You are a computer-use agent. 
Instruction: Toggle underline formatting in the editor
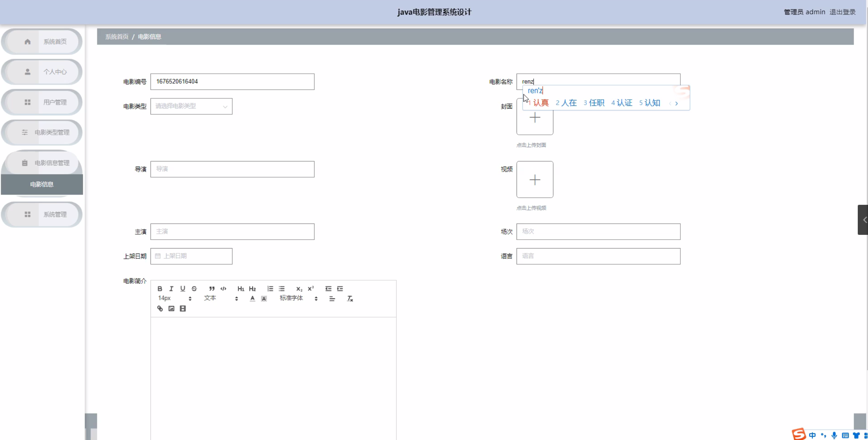click(x=183, y=289)
